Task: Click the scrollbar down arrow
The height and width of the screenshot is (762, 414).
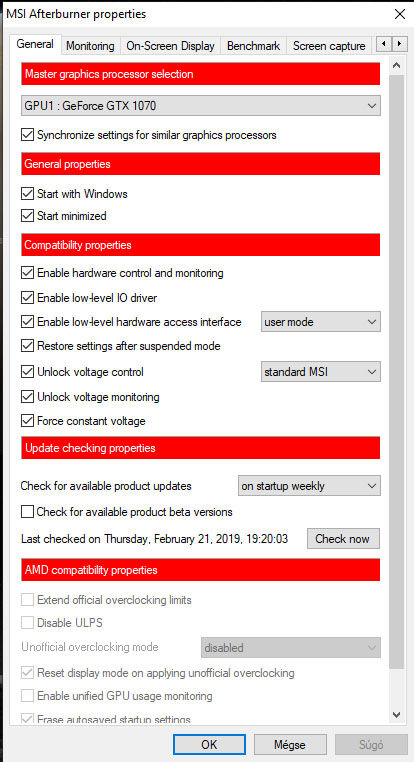Action: pos(396,714)
